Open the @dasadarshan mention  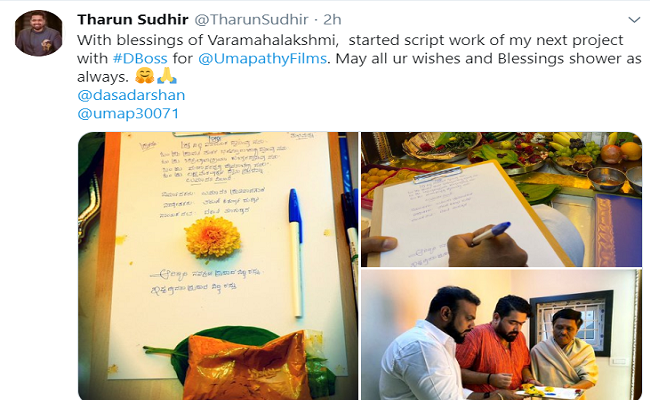[131, 95]
